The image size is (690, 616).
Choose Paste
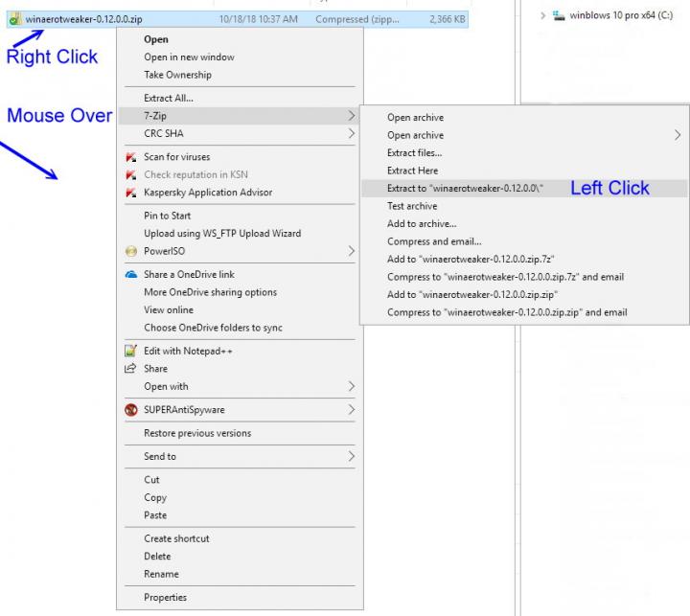click(x=155, y=515)
